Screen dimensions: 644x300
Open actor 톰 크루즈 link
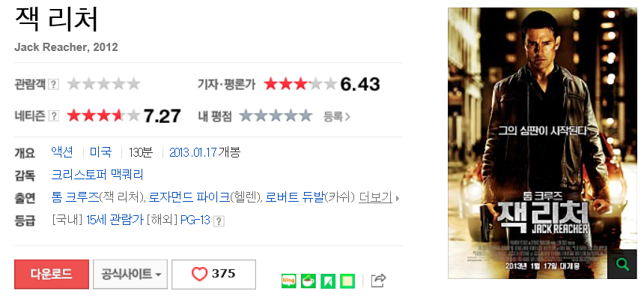(x=75, y=198)
